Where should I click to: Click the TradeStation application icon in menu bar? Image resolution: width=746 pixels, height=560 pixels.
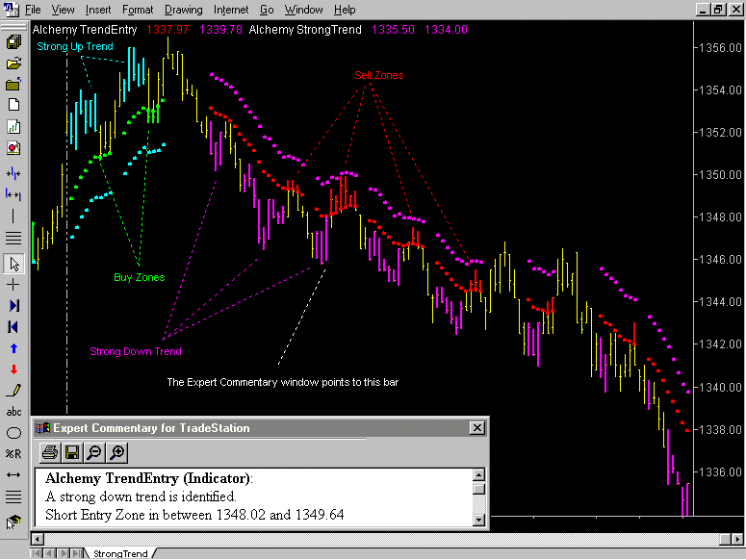pos(11,9)
